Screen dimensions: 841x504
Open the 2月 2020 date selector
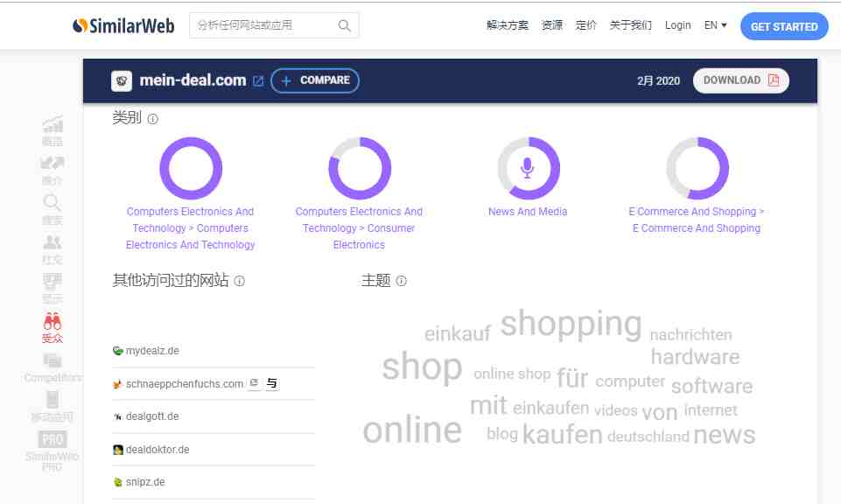tap(658, 81)
